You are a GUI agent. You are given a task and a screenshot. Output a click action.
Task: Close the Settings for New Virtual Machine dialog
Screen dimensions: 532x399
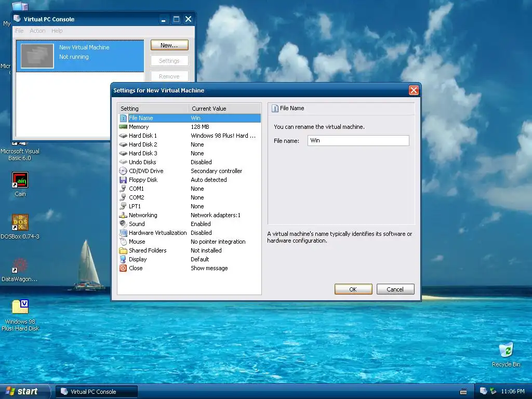(x=414, y=90)
